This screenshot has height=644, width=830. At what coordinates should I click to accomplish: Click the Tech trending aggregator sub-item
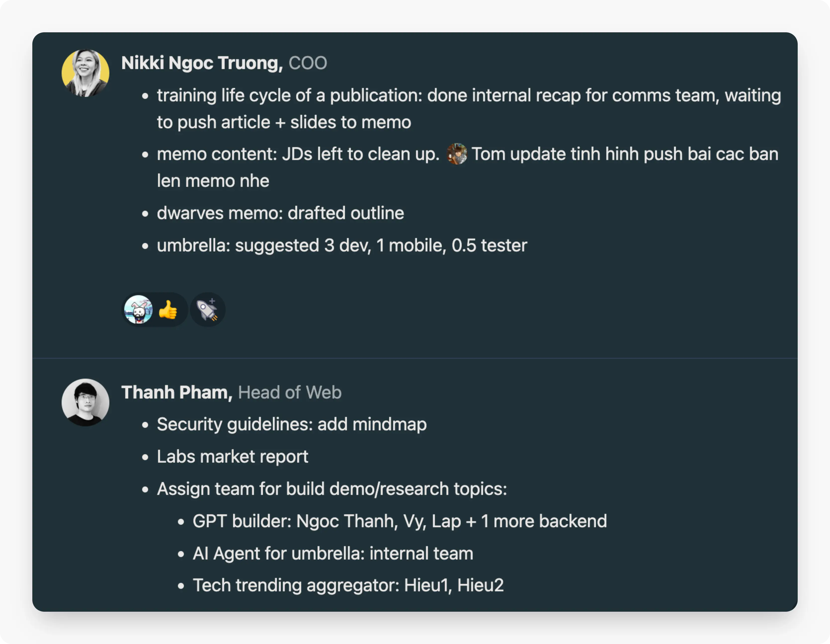(x=348, y=586)
